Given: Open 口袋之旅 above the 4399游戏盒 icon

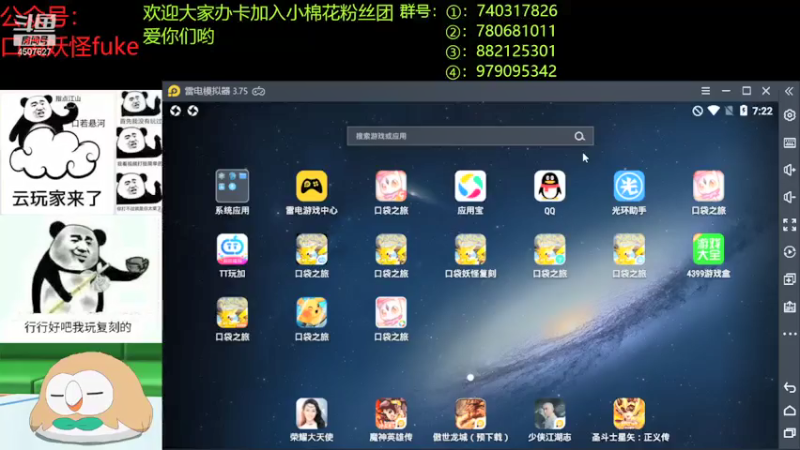Looking at the screenshot, I should (708, 187).
